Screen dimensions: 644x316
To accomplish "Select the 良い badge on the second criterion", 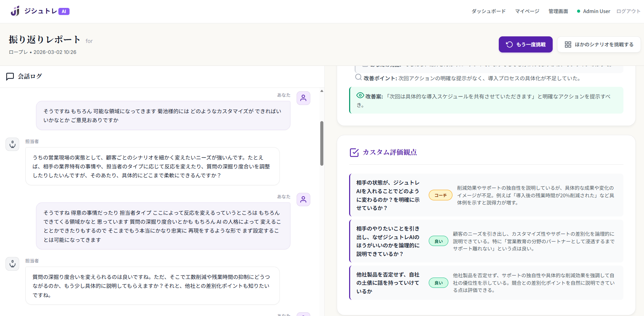I will point(438,241).
